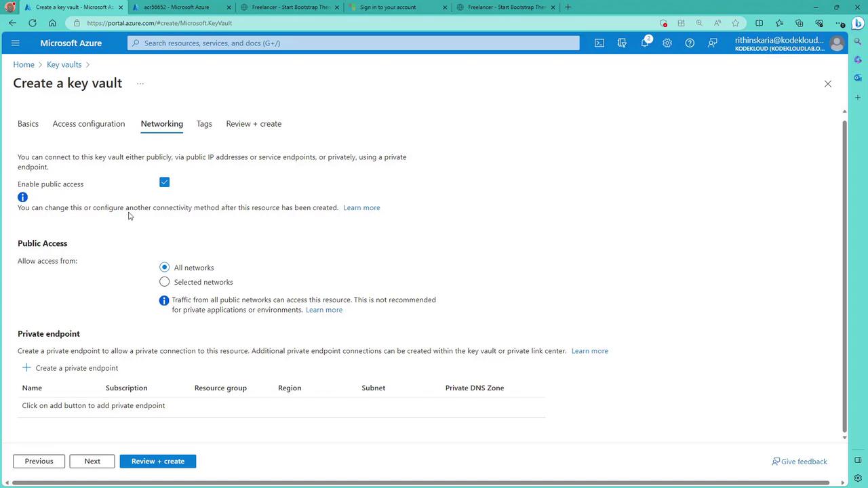Open the ellipsis menu beside Create a key vault
The height and width of the screenshot is (488, 868).
coord(140,84)
